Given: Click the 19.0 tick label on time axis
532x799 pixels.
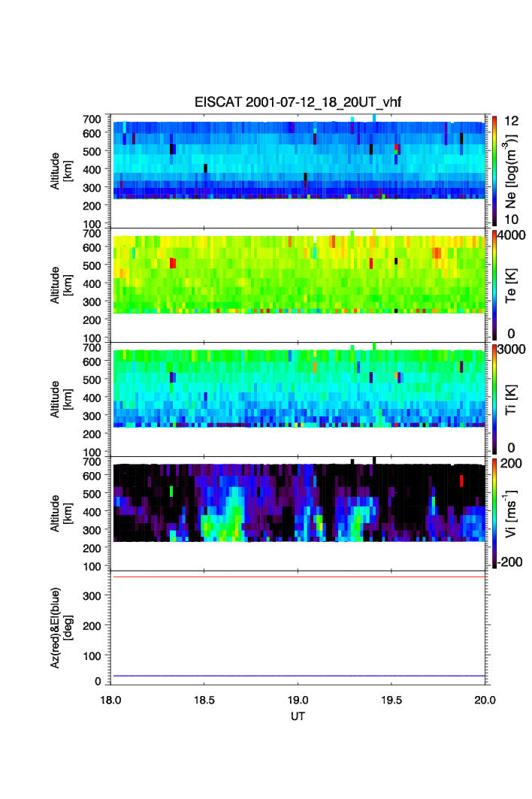Looking at the screenshot, I should 298,699.
